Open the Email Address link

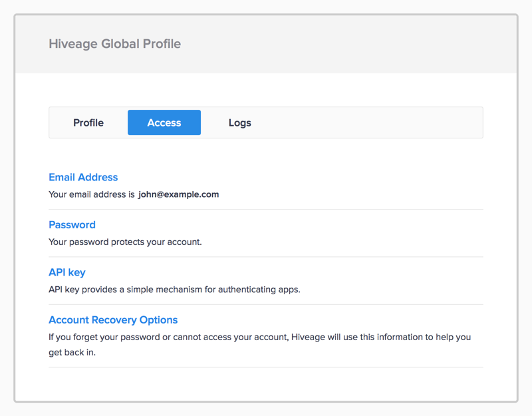(x=83, y=177)
